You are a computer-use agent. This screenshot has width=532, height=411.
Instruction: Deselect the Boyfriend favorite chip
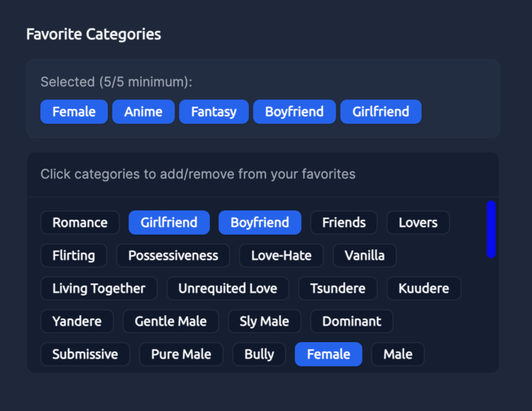pyautogui.click(x=294, y=111)
